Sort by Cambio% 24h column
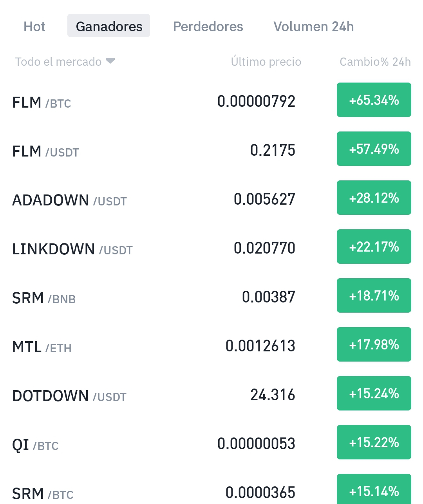This screenshot has width=423, height=504. (375, 61)
